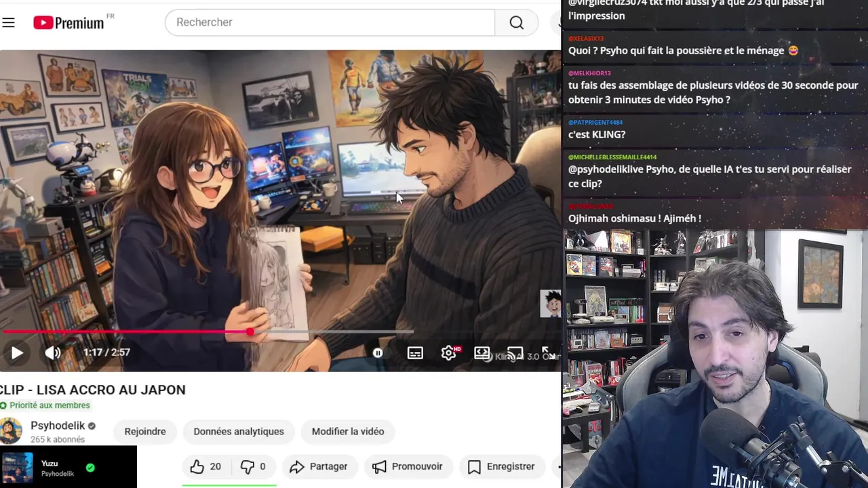
Task: Open player settings gear icon
Action: [449, 352]
